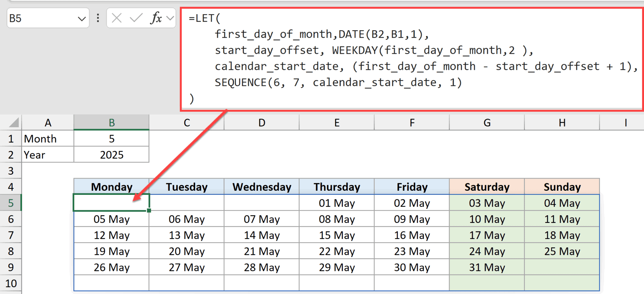Select the Saturday header cell
The height and width of the screenshot is (294, 644).
(487, 187)
